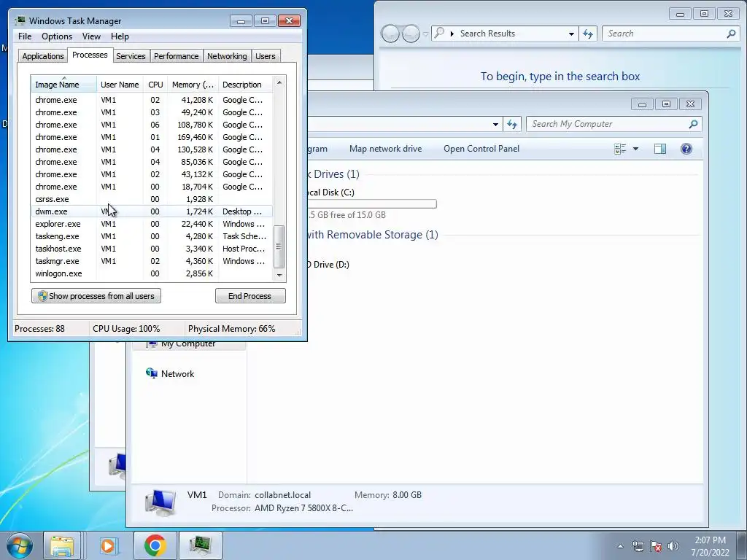Click VM1 computer icon in details pane
The image size is (747, 560).
click(161, 502)
